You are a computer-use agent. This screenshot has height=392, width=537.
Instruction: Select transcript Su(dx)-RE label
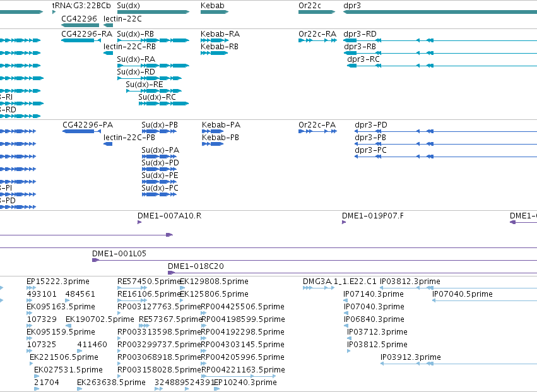(x=144, y=85)
